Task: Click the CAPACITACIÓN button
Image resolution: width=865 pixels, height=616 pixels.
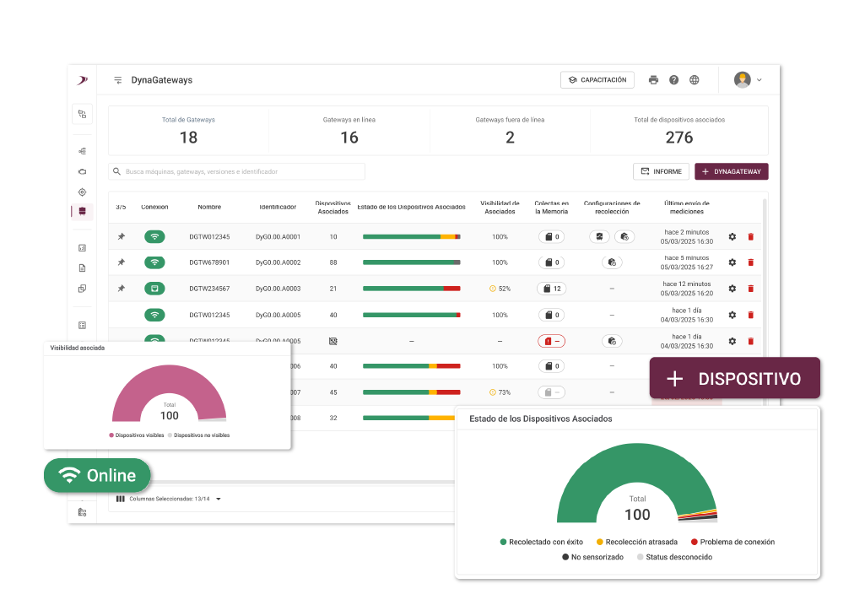Action: pyautogui.click(x=597, y=80)
